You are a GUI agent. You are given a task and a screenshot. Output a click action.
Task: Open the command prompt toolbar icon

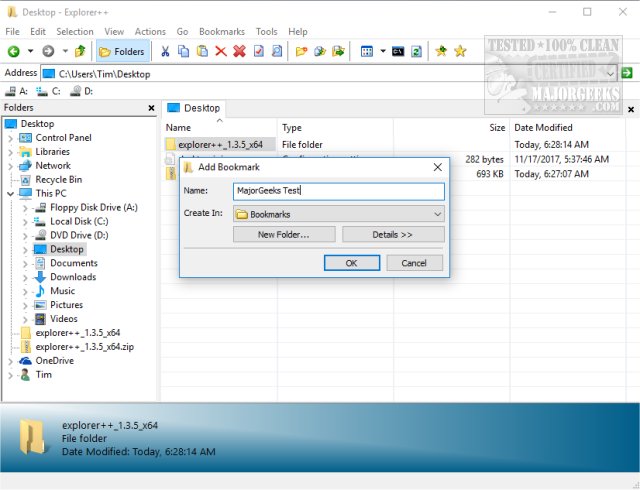pos(397,51)
